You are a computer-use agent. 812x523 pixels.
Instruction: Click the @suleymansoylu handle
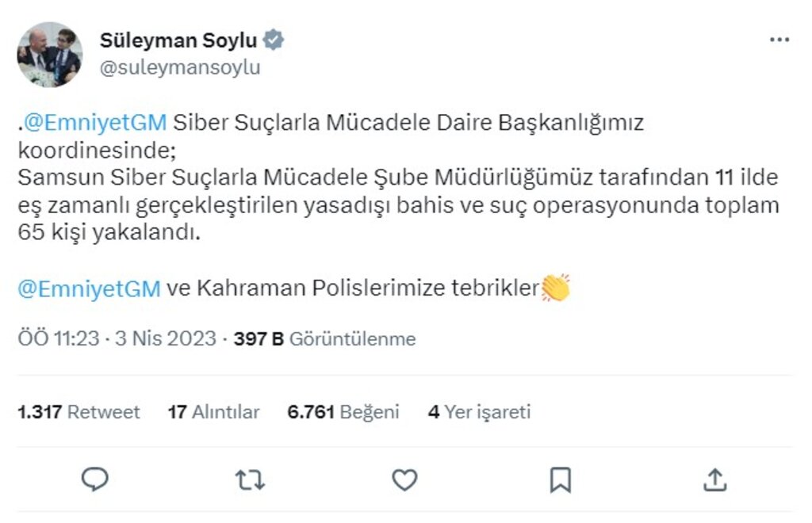[x=180, y=68]
